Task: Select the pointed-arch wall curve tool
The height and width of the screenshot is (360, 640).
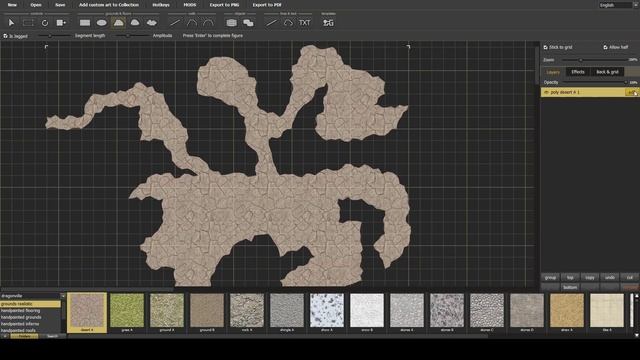Action: pos(191,23)
